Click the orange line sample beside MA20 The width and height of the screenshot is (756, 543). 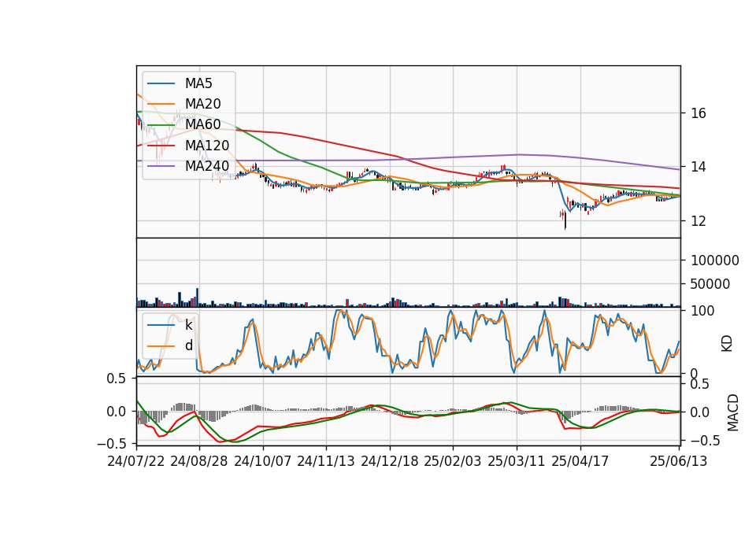pos(161,104)
